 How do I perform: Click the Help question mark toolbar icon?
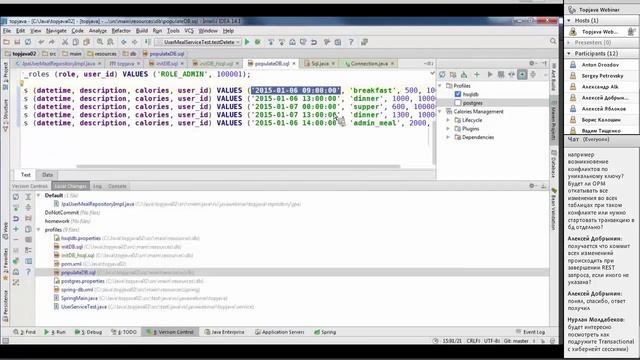coord(351,42)
